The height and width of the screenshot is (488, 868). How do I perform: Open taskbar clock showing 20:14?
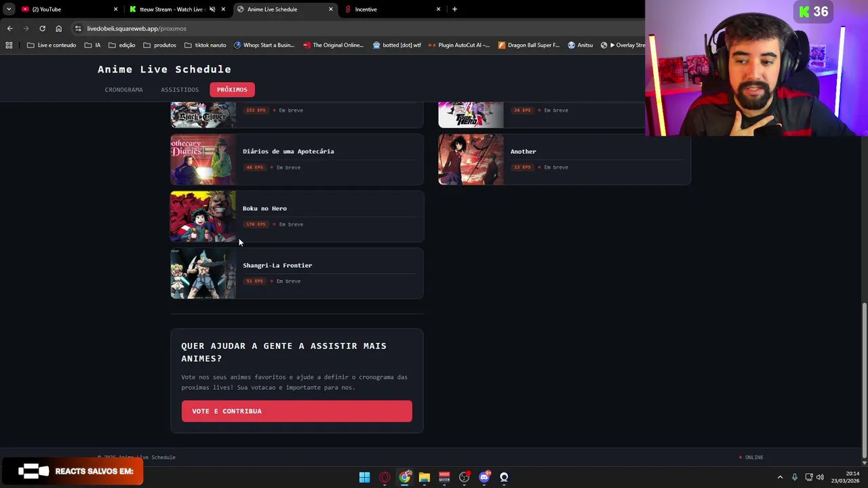pyautogui.click(x=846, y=477)
